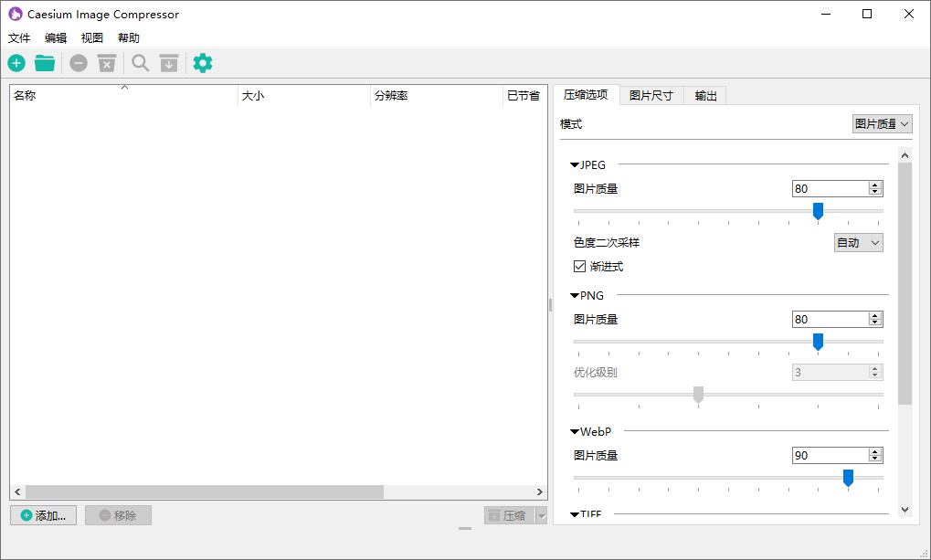Click the JPEG 图片质量 slider handle
931x560 pixels.
819,211
